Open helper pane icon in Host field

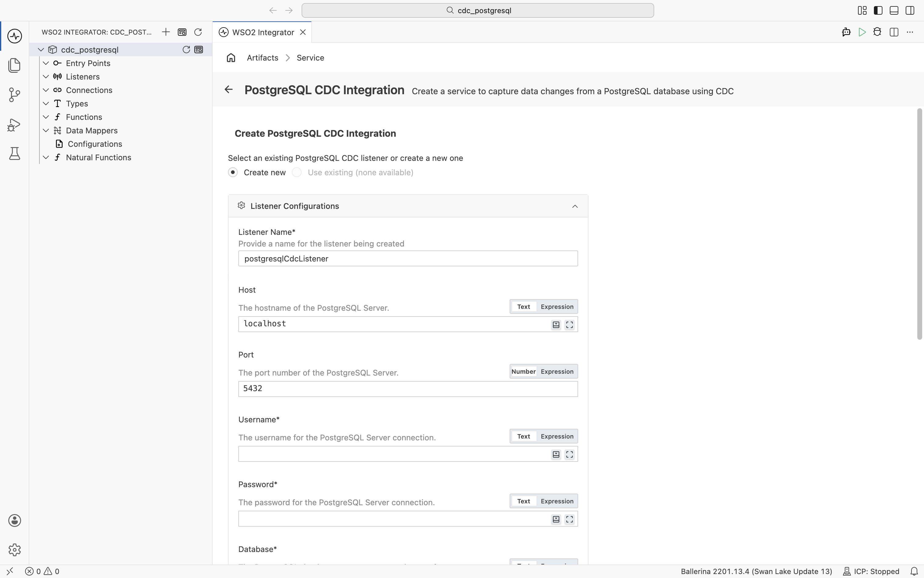coord(556,324)
